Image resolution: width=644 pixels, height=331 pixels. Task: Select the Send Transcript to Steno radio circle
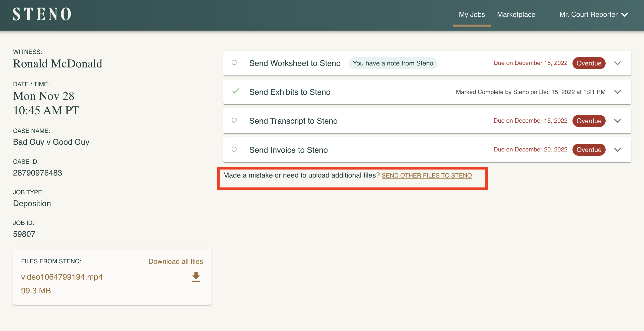click(234, 120)
